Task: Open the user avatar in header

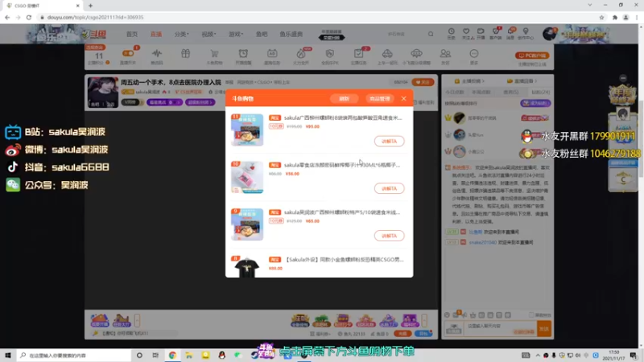Action: click(549, 34)
